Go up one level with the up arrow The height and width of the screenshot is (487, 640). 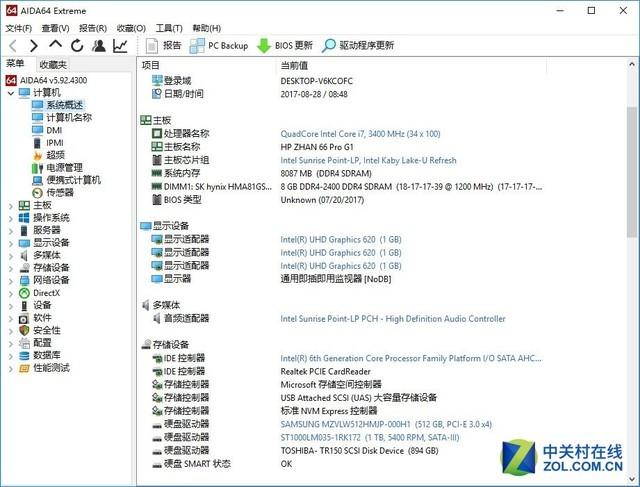coord(56,44)
